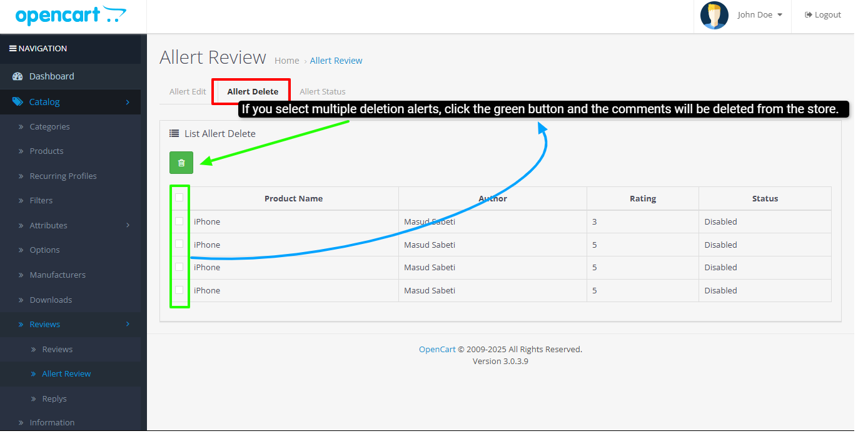Screen dimensions: 868x436
Task: Click the navigation hamburger icon
Action: click(13, 49)
